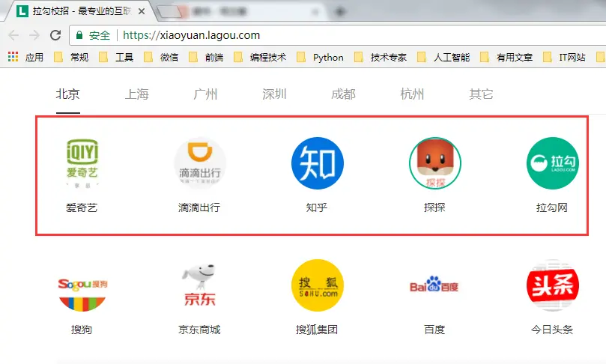Open the 今日头条 company name link
606x364 pixels.
[x=552, y=330]
